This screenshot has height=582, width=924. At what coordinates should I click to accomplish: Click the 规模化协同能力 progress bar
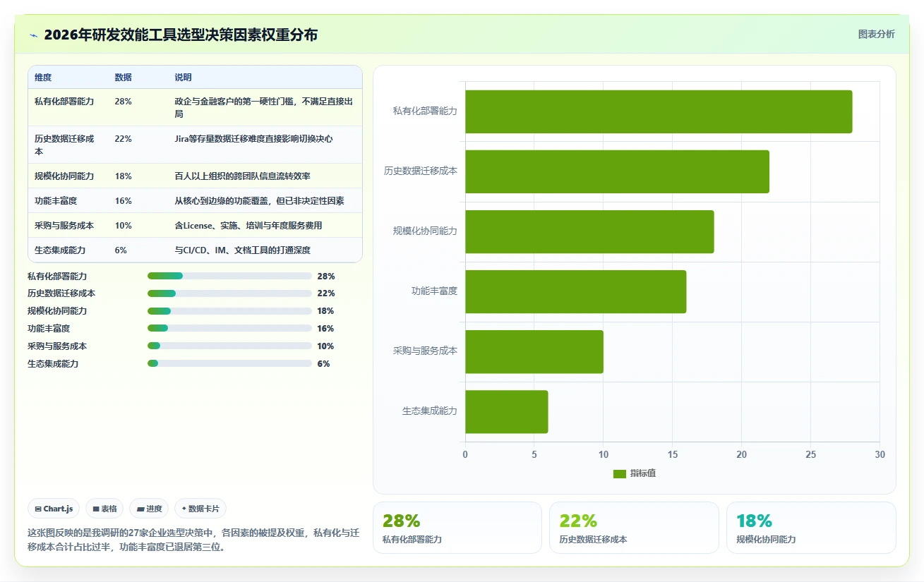(229, 311)
